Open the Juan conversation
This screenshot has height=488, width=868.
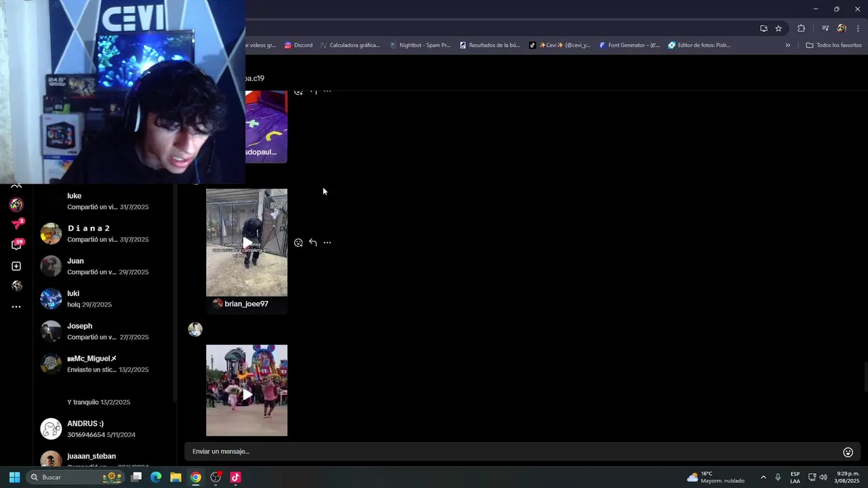click(x=104, y=266)
